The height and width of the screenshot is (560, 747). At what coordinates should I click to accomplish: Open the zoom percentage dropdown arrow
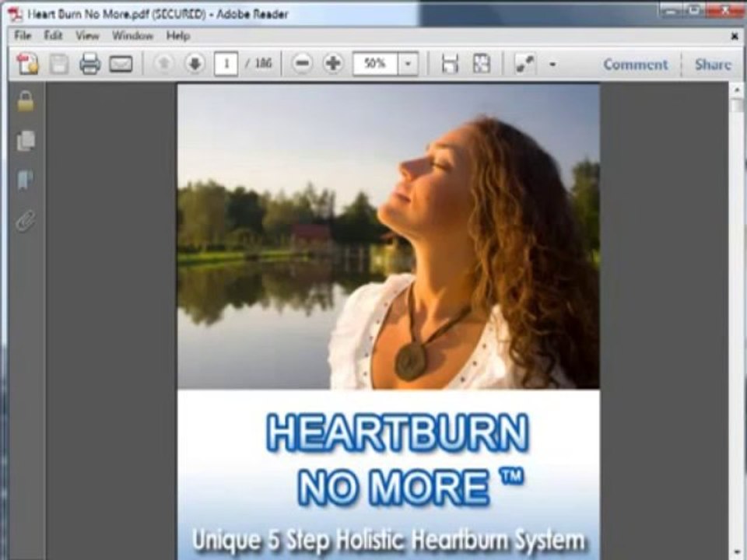point(408,64)
